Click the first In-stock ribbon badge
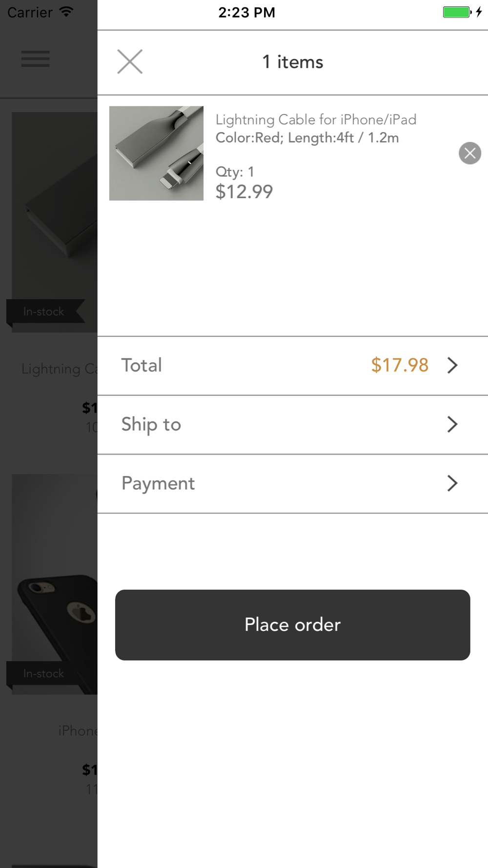Viewport: 488px width, 868px height. coord(44,311)
